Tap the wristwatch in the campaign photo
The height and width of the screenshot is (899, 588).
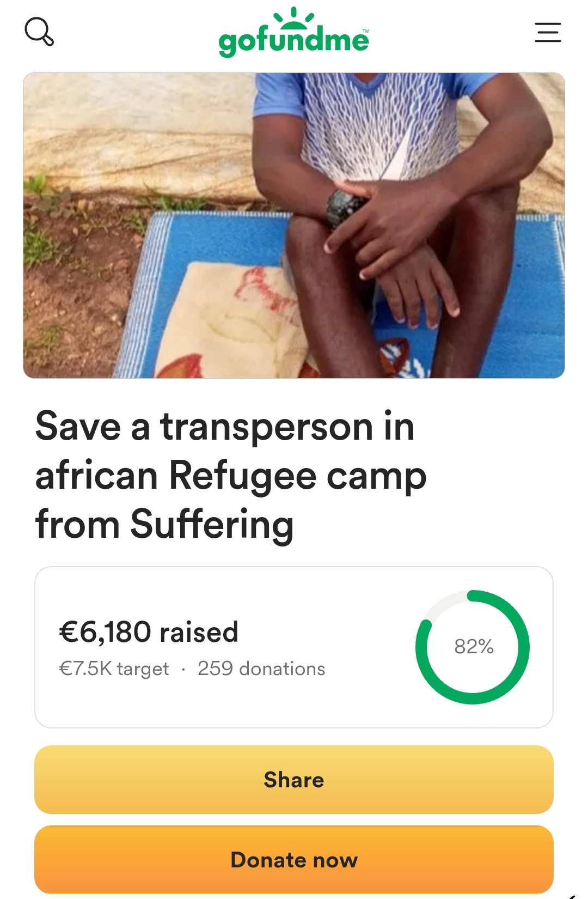344,206
